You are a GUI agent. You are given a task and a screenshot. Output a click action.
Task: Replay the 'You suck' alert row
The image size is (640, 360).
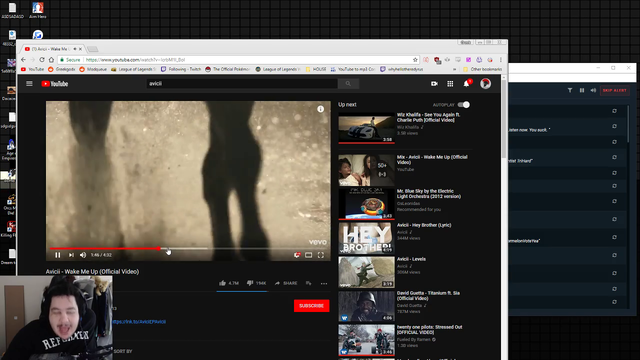coord(614,127)
